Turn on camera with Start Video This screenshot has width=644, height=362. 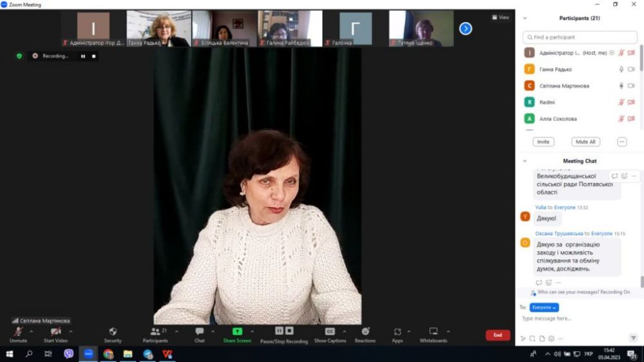[55, 332]
